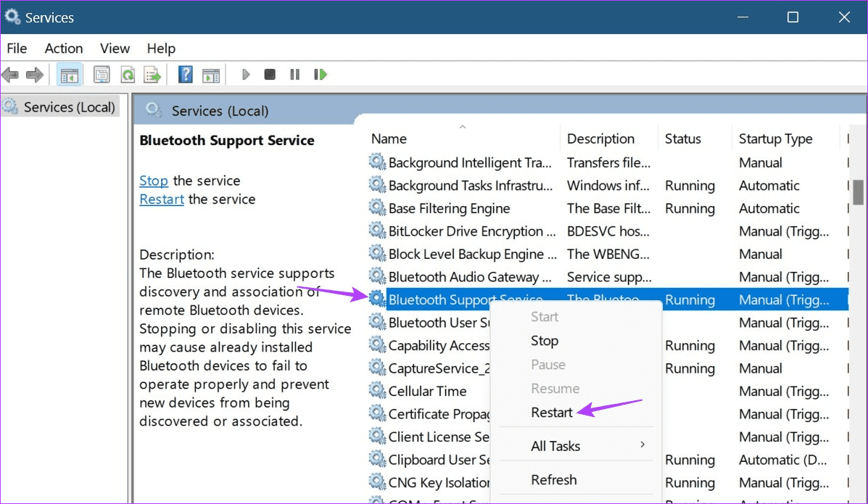Select Background Intelligent Transfer service name
Viewport: 868px width, 504px height.
[470, 163]
